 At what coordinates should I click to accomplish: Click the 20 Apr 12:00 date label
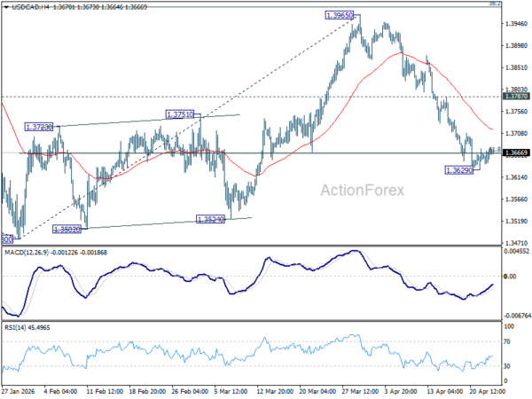(x=488, y=391)
